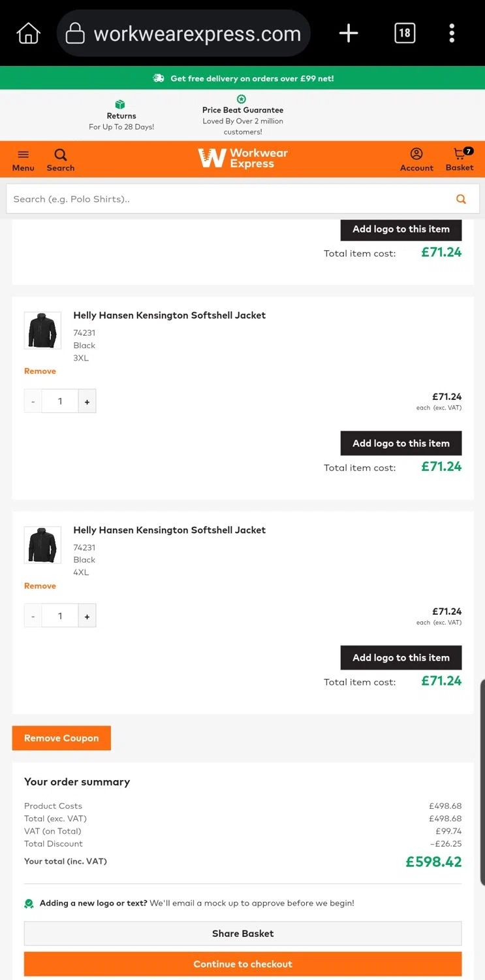Increase quantity of the 4XL jacket
Image resolution: width=485 pixels, height=980 pixels.
87,616
